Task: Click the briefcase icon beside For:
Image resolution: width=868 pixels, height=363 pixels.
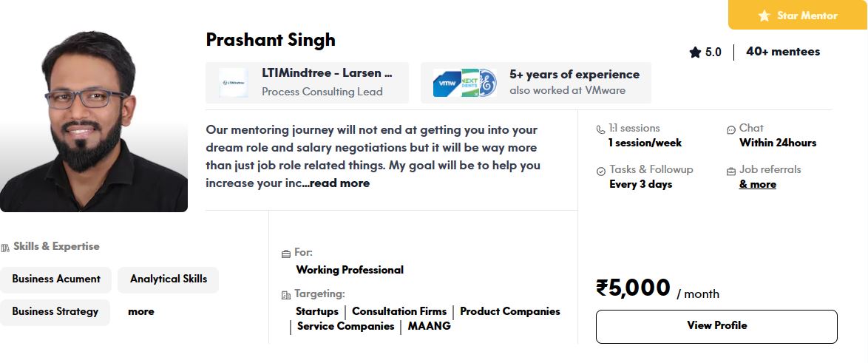Action: click(285, 254)
